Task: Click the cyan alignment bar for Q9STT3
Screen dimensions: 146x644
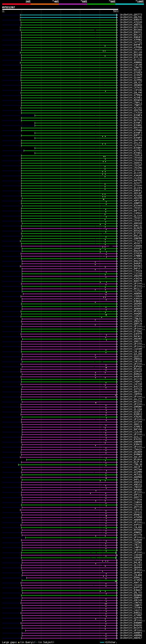Action: pyautogui.click(x=68, y=15)
